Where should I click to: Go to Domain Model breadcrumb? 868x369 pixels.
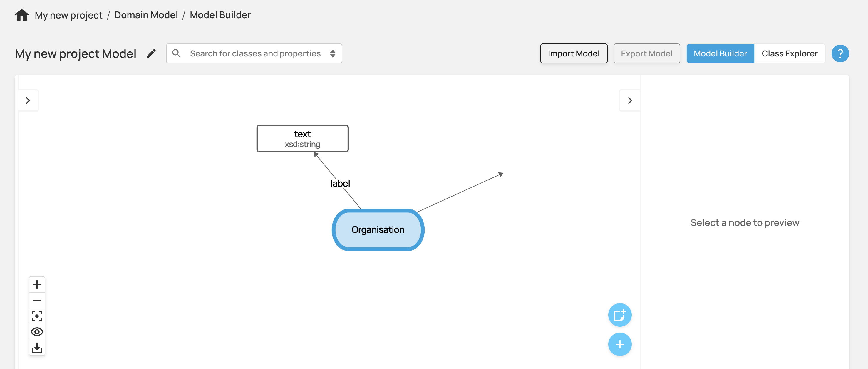[146, 15]
